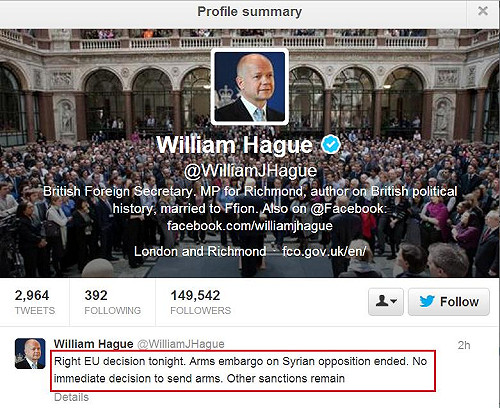Viewport: 500px width, 408px height.
Task: Close the Profile summary dialog
Action: click(483, 11)
